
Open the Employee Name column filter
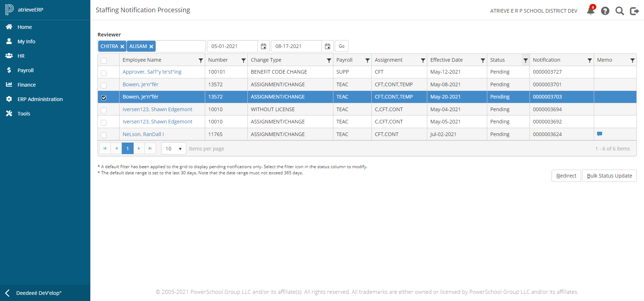tap(201, 60)
